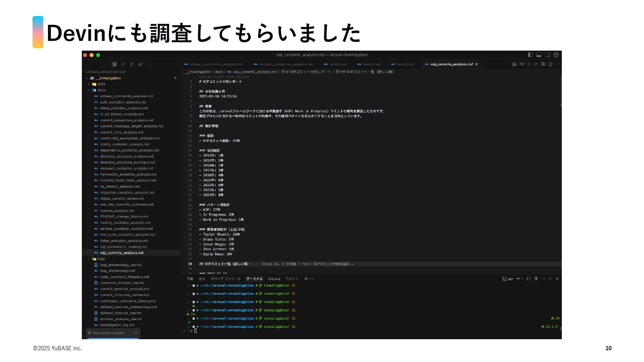This screenshot has width=644, height=362.
Task: Kill terminal with trash icon
Action: [x=536, y=279]
